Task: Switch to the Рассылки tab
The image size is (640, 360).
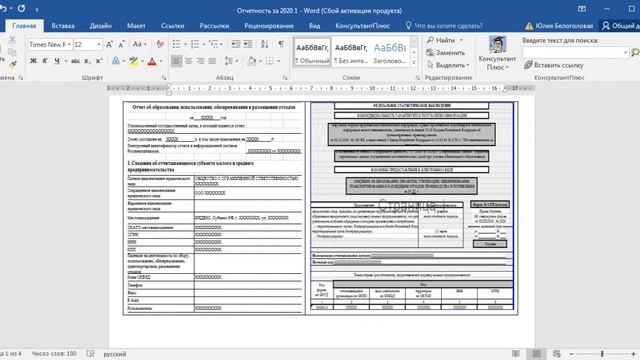Action: tap(214, 26)
